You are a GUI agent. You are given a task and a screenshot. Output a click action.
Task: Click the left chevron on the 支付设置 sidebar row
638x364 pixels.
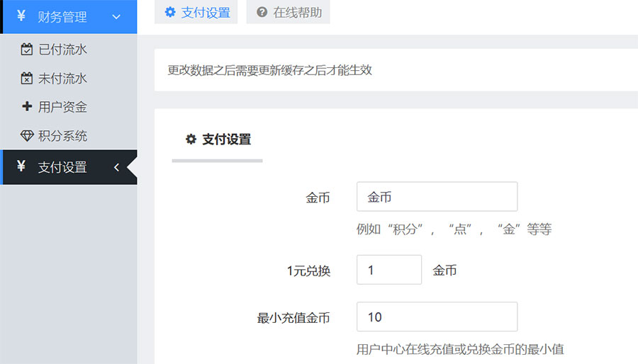[x=116, y=167]
